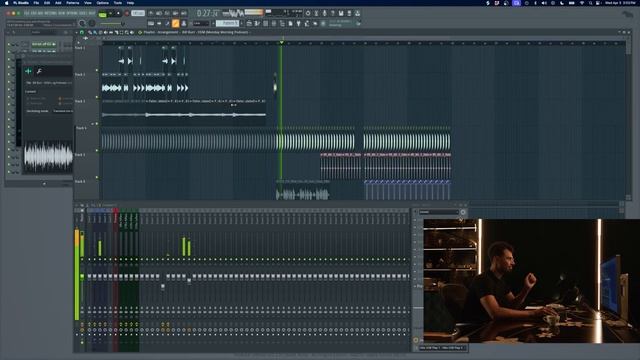Viewport: 640px width, 360px height.
Task: Select the Zoom tool in Playlist toolbar
Action: click(x=127, y=32)
